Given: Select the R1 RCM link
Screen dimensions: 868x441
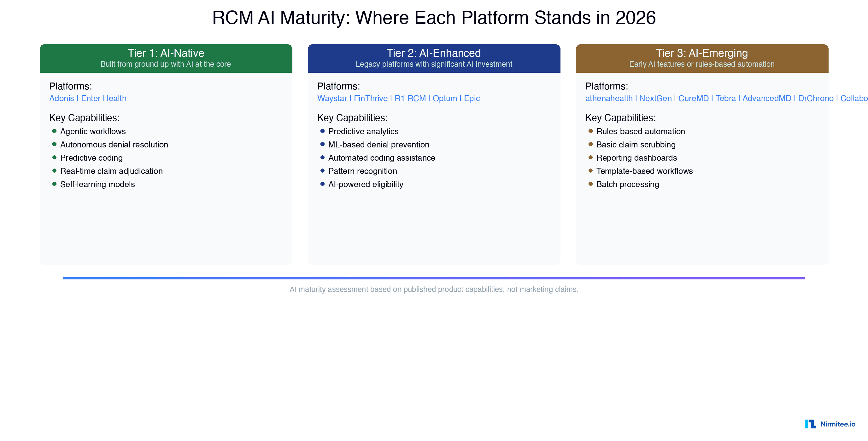Looking at the screenshot, I should click(x=411, y=98).
